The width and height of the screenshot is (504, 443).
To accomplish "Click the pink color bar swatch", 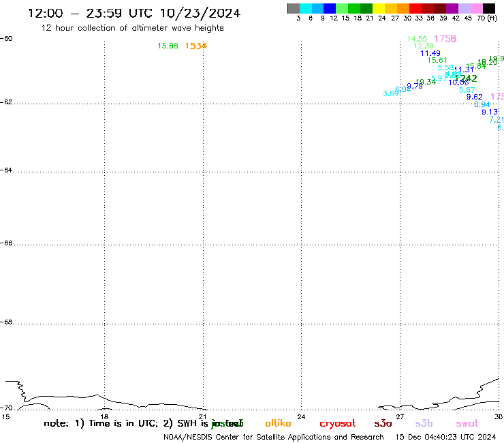I will point(476,8).
